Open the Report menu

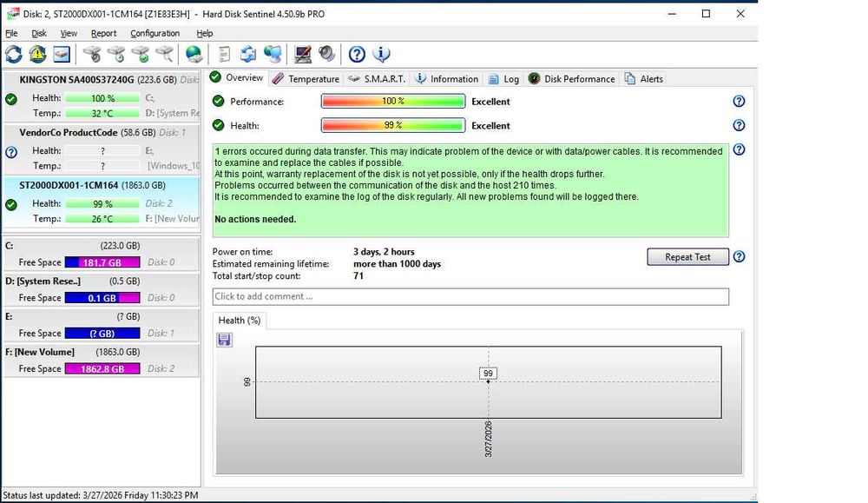103,33
